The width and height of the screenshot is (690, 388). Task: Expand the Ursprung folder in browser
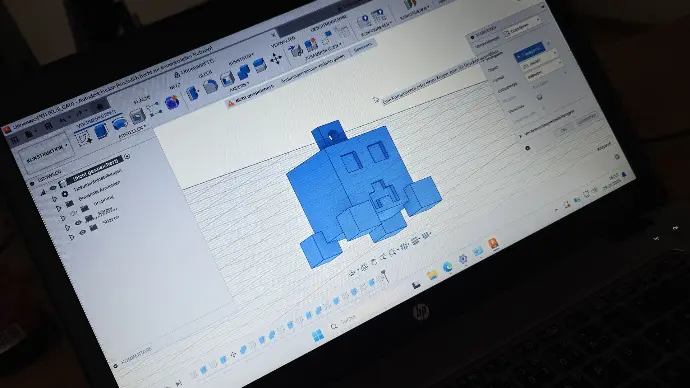(x=59, y=208)
